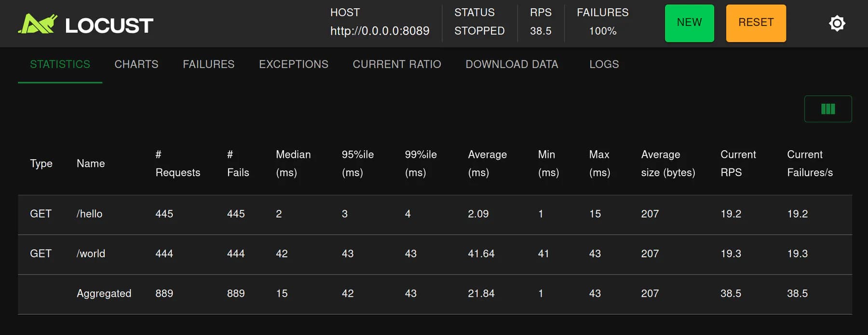This screenshot has height=335, width=868.
Task: Click the host URL http://0.0.0.0:8089
Action: (x=380, y=31)
